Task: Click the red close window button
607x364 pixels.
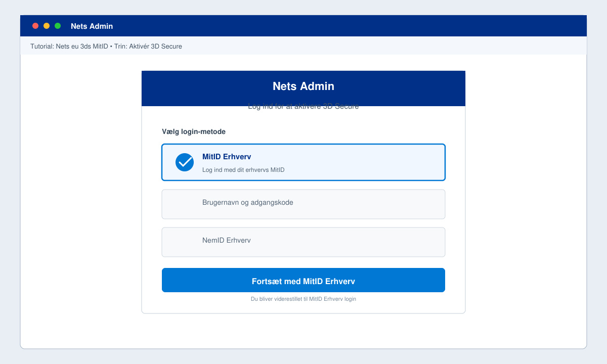Action: (35, 26)
